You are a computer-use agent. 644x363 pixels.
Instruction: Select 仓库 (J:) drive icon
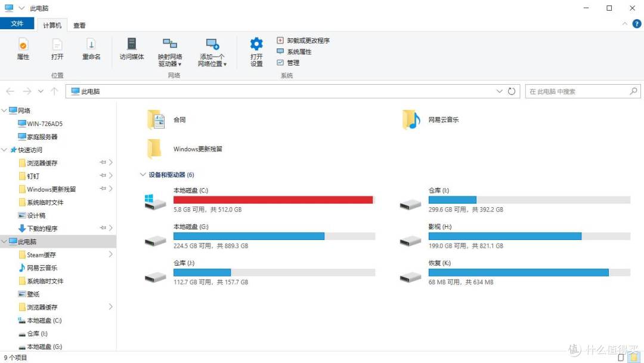(x=155, y=277)
